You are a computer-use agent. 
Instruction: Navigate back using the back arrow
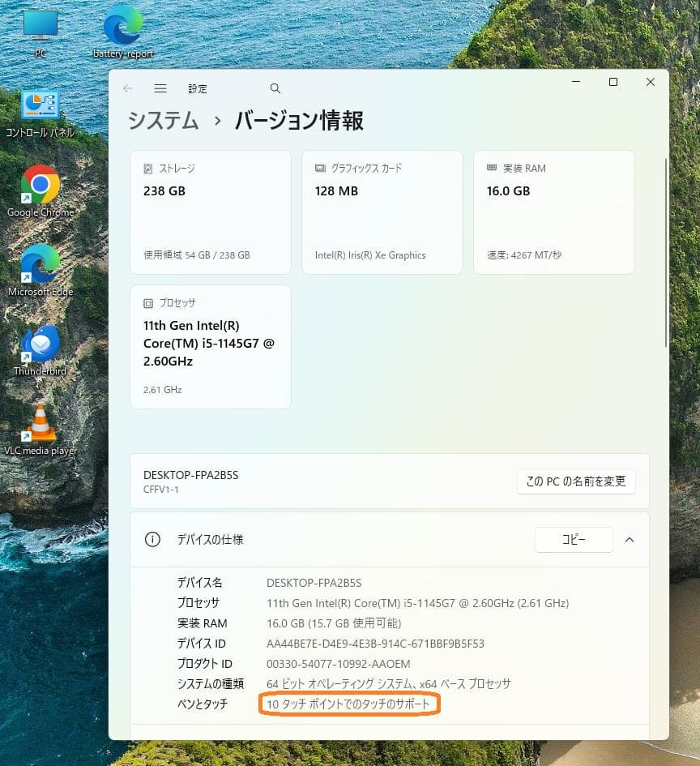pos(128,88)
